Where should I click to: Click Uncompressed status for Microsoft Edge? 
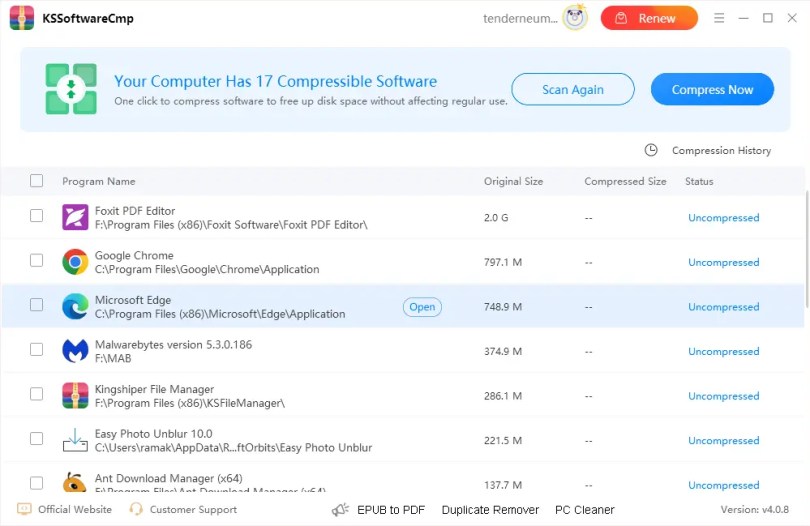(x=723, y=307)
